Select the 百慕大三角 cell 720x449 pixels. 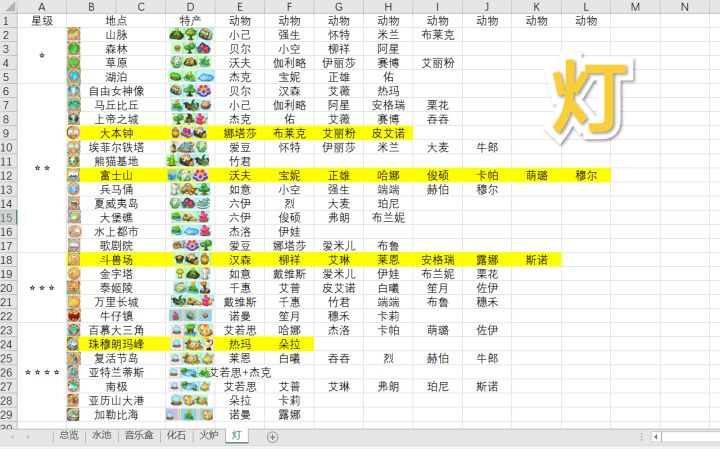point(116,330)
